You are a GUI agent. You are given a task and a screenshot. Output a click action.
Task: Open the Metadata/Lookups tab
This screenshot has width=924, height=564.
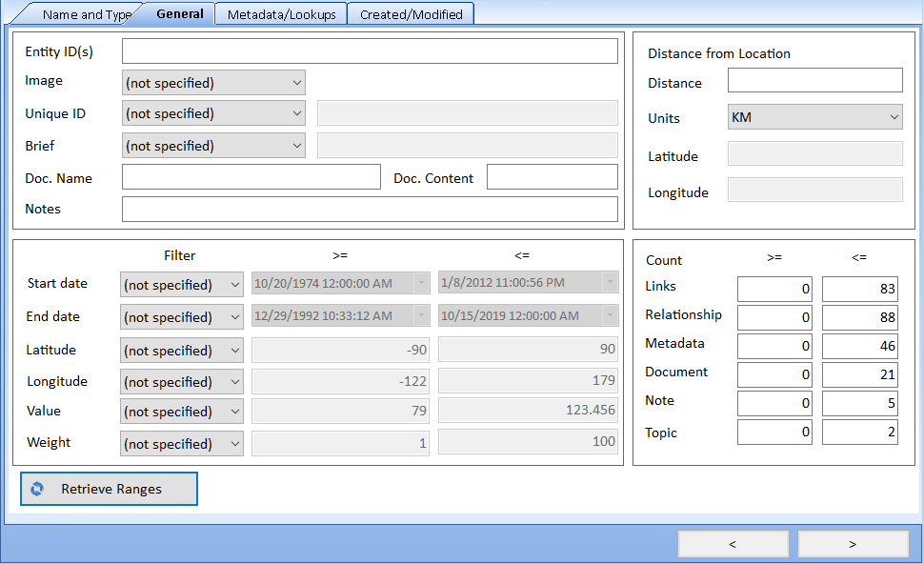[281, 14]
